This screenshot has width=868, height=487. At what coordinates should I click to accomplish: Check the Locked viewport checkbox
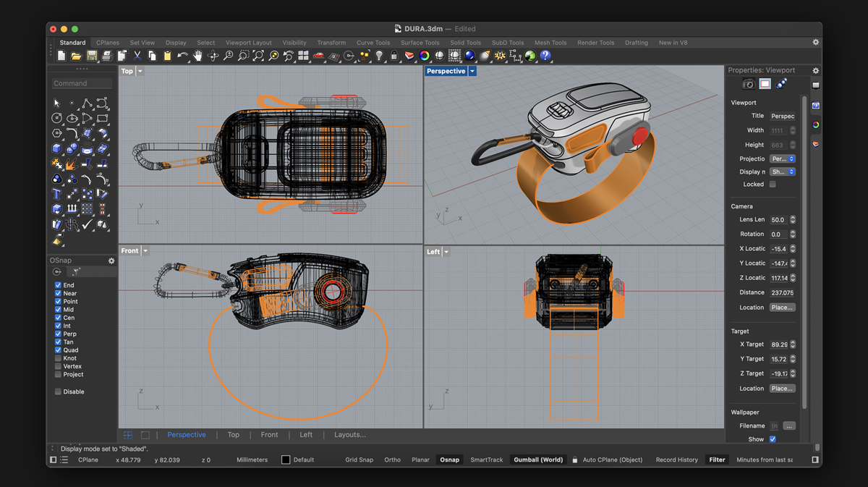(x=773, y=184)
